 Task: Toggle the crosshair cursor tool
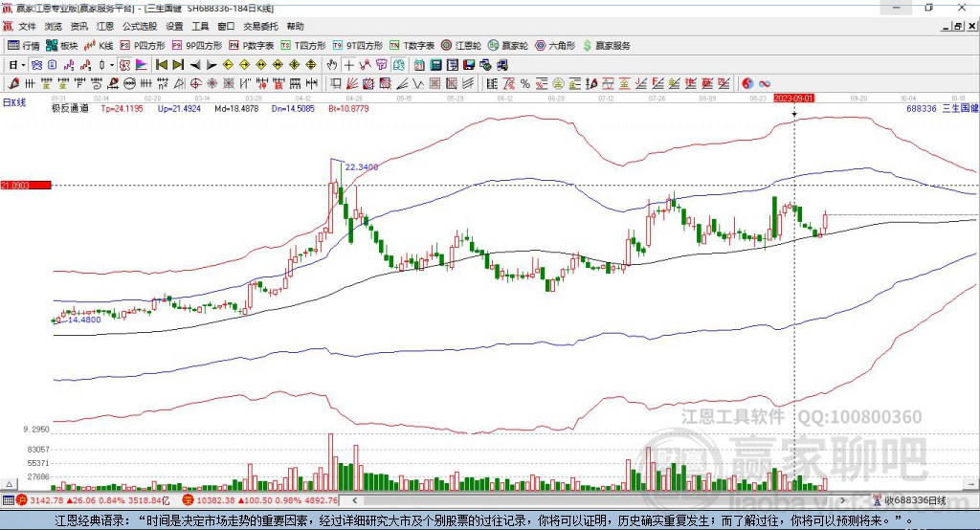pos(348,65)
